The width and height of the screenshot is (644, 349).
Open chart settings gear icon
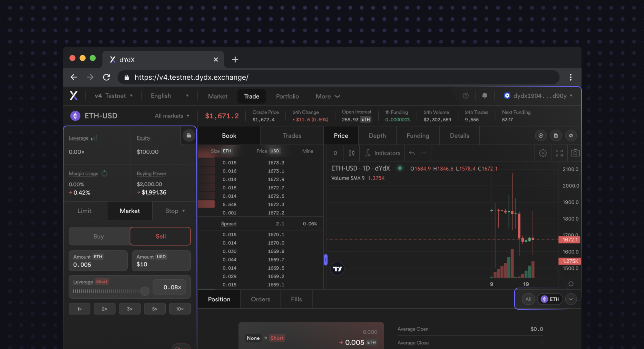tap(543, 153)
